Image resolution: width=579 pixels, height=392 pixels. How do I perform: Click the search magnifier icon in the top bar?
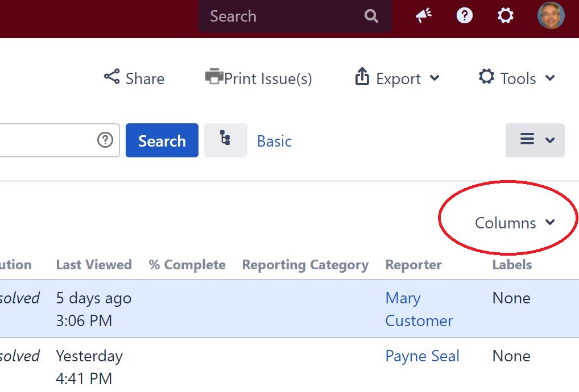(371, 16)
